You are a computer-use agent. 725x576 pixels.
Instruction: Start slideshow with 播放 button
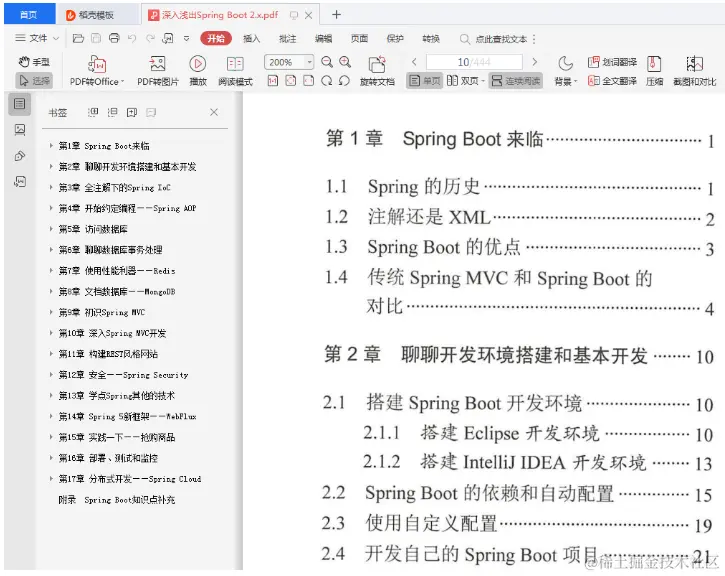coord(198,71)
